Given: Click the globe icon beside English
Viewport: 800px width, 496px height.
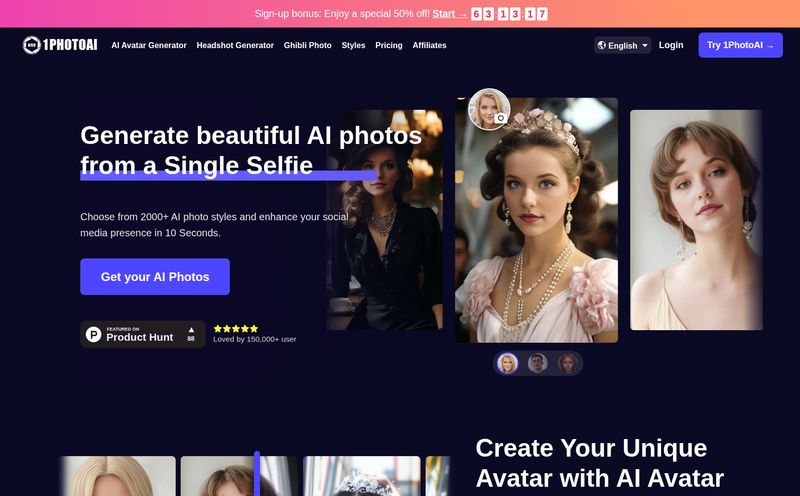Looking at the screenshot, I should [x=601, y=45].
